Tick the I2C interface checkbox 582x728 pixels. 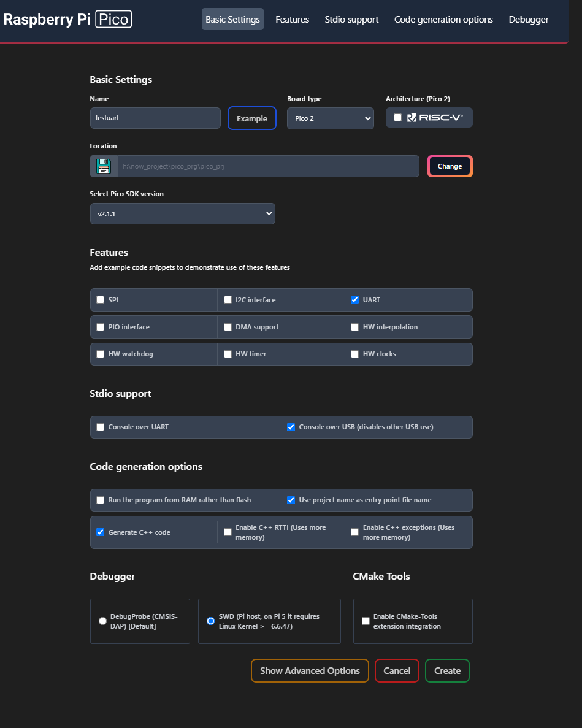[228, 299]
